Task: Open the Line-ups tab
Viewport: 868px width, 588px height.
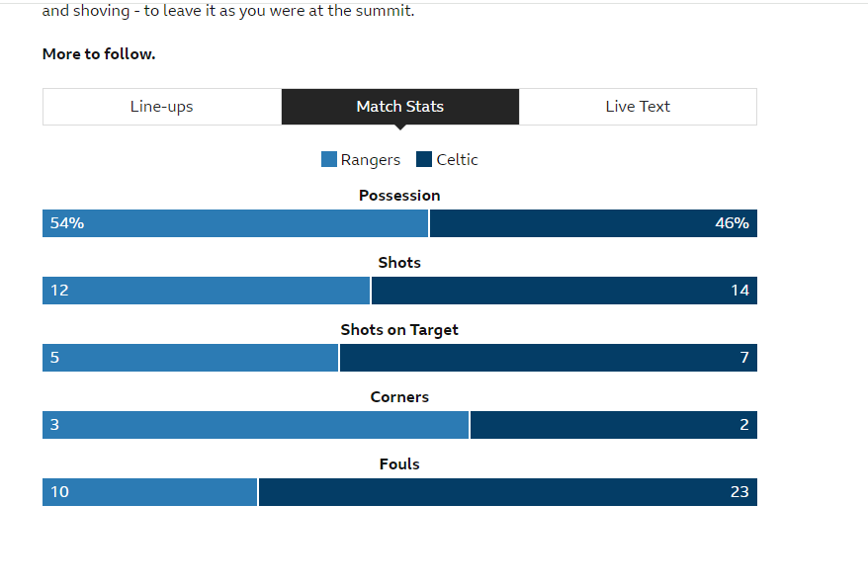Action: [162, 107]
